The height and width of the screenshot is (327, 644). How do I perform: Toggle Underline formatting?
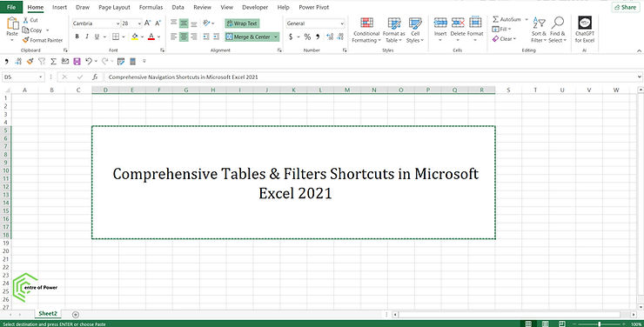point(97,37)
